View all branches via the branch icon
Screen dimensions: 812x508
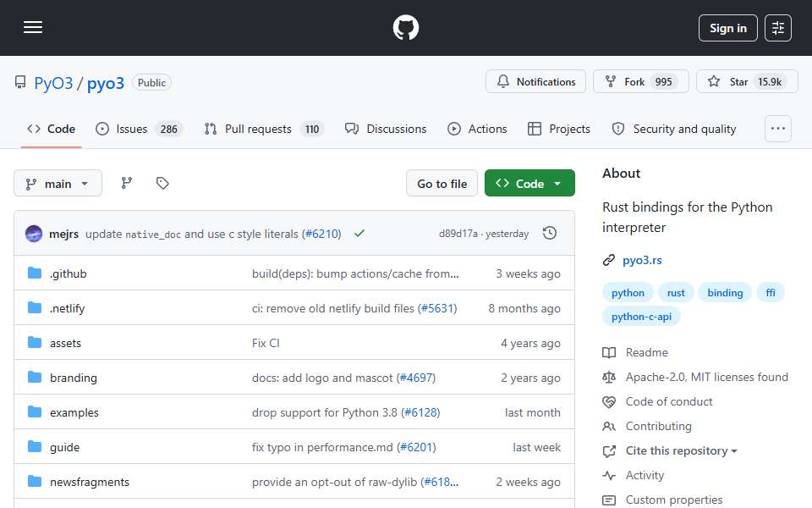(x=126, y=183)
